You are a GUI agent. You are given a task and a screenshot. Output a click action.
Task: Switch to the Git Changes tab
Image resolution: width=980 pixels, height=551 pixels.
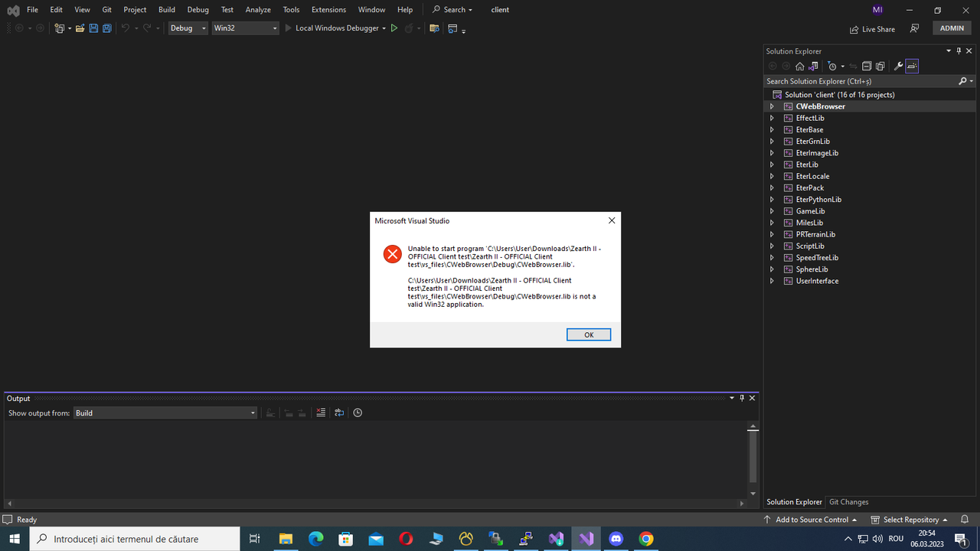[848, 502]
